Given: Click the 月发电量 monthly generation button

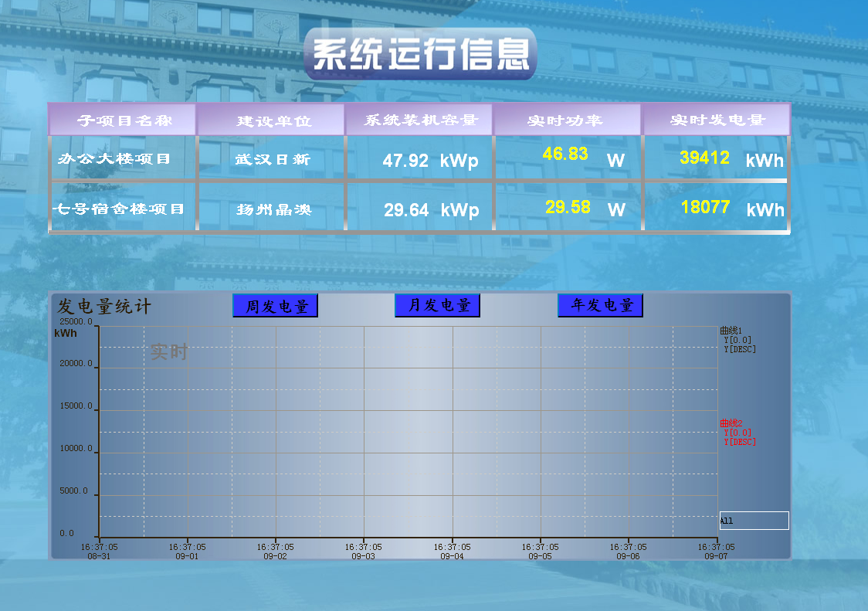Looking at the screenshot, I should click(437, 305).
